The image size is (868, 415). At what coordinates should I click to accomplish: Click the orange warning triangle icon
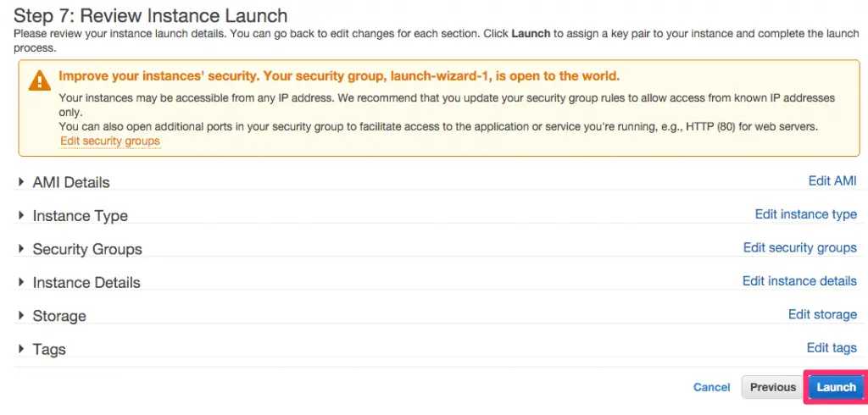click(39, 80)
